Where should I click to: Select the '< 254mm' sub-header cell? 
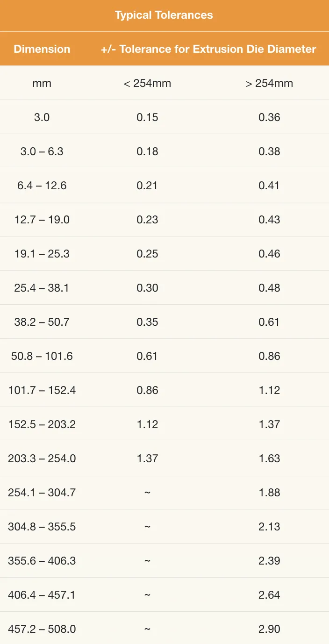coord(147,83)
